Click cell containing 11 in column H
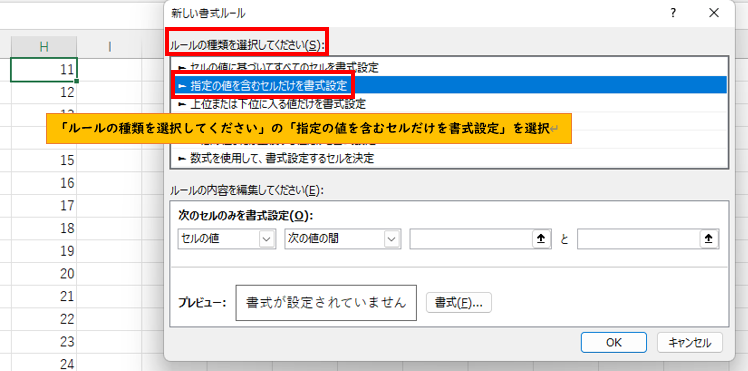748x371 pixels. tap(44, 70)
